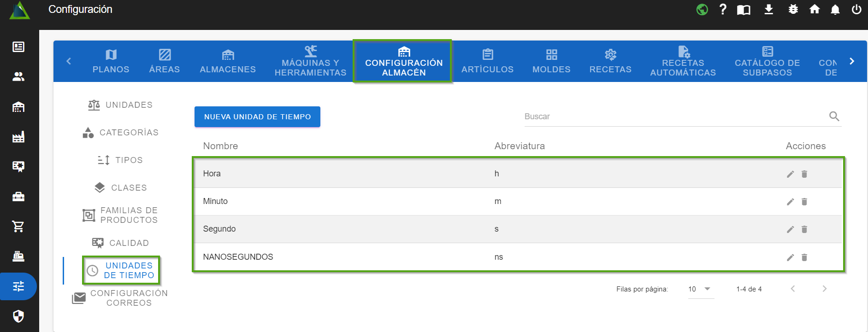Viewport: 868px width, 332px height.
Task: Click the home icon in top bar
Action: [x=815, y=10]
